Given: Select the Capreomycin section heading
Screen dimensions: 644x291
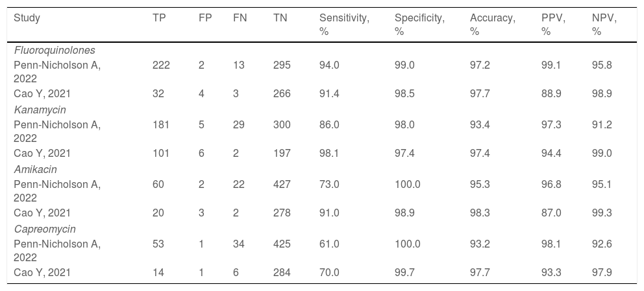Looking at the screenshot, I should tap(44, 229).
